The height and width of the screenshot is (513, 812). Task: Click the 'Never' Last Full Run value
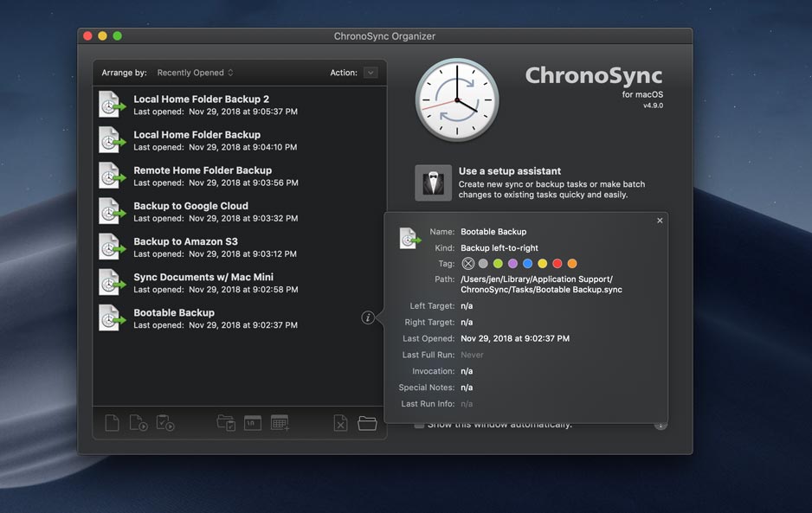click(x=472, y=355)
